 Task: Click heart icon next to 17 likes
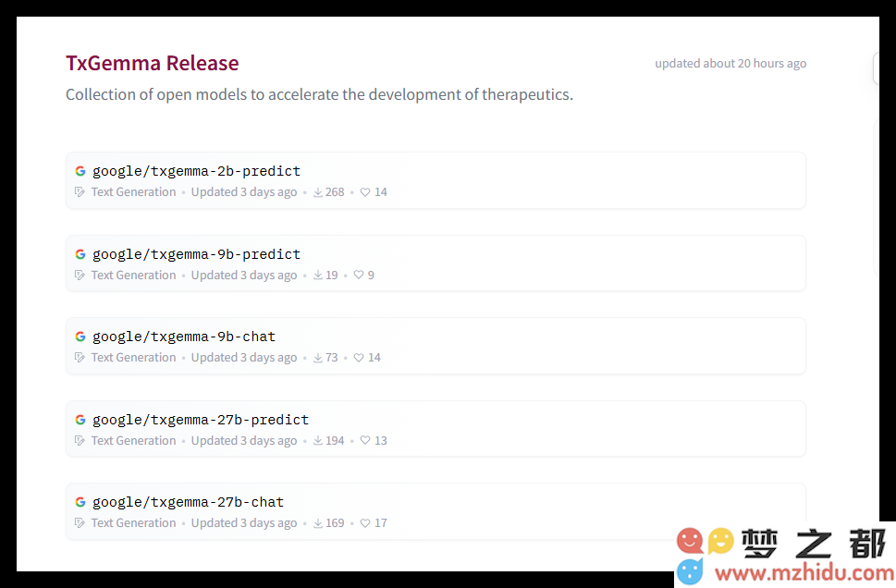click(365, 523)
